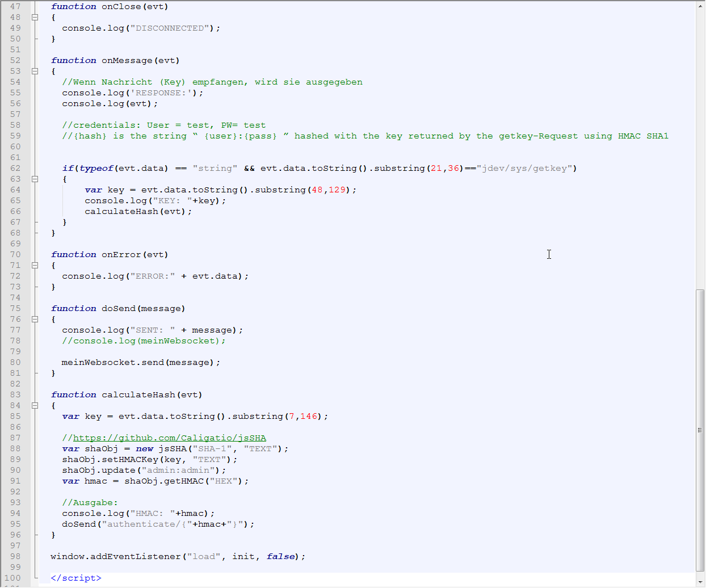Click the commented-out console.log(meinWebsocket) line

pyautogui.click(x=144, y=341)
